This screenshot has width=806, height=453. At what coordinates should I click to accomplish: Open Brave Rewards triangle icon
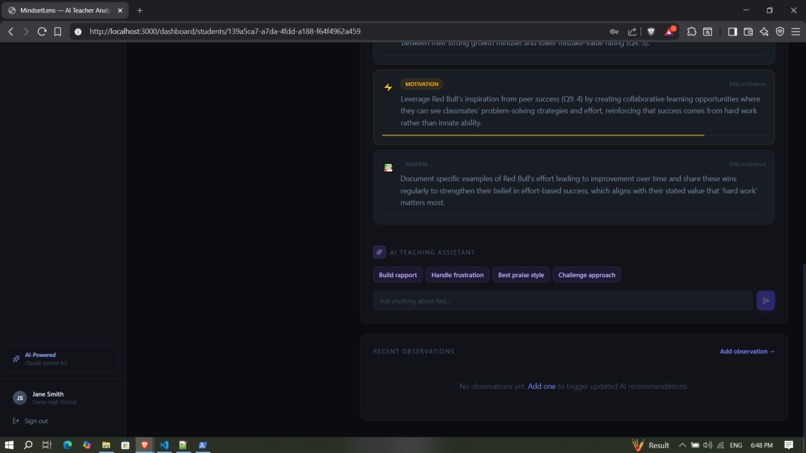click(x=669, y=31)
